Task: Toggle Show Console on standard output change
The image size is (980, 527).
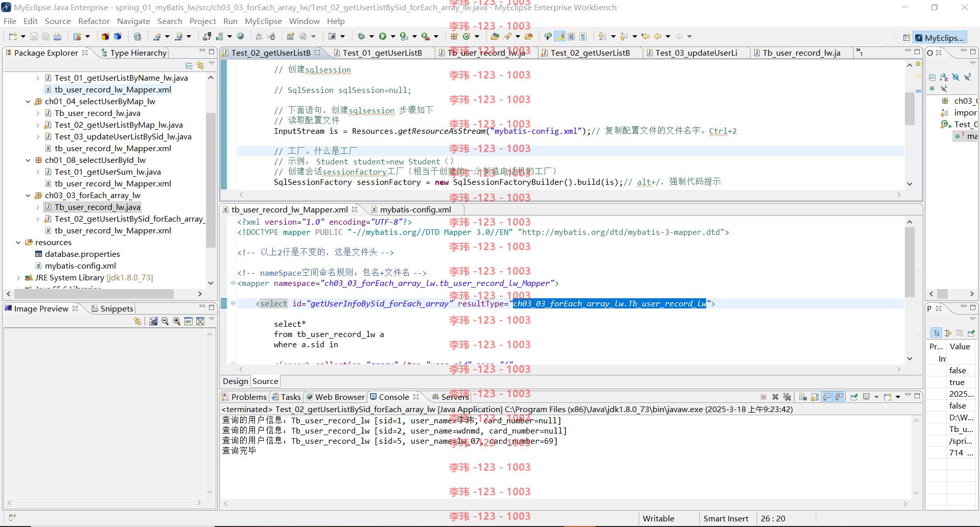Action: 827,397
